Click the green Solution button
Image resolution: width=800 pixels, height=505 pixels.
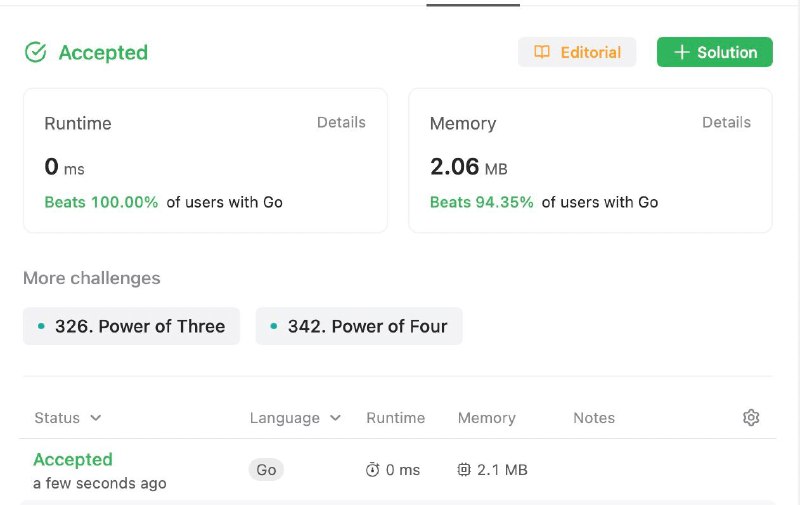pyautogui.click(x=715, y=52)
